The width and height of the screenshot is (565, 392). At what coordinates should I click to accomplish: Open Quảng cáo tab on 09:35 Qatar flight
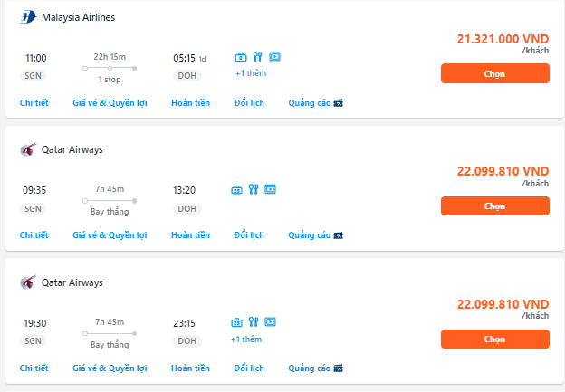(x=315, y=235)
